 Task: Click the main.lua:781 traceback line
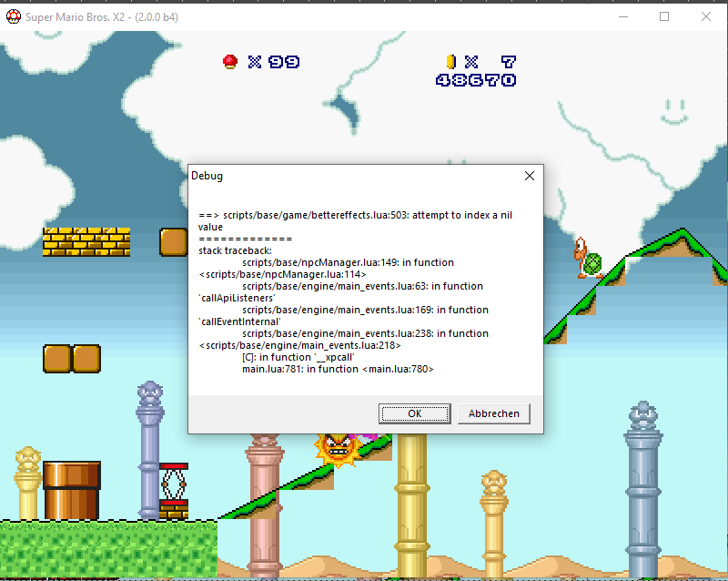click(x=338, y=369)
